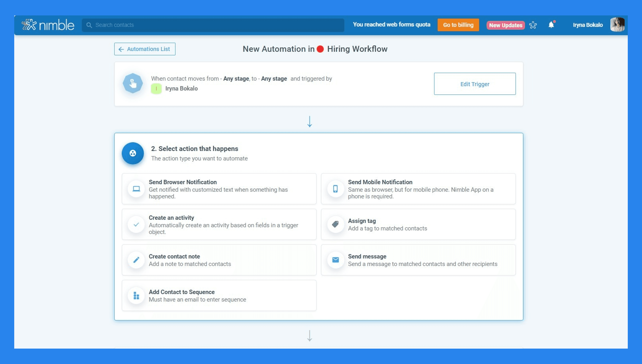This screenshot has width=642, height=364.
Task: Click the checkmark icon for Create an activity
Action: [x=136, y=224]
